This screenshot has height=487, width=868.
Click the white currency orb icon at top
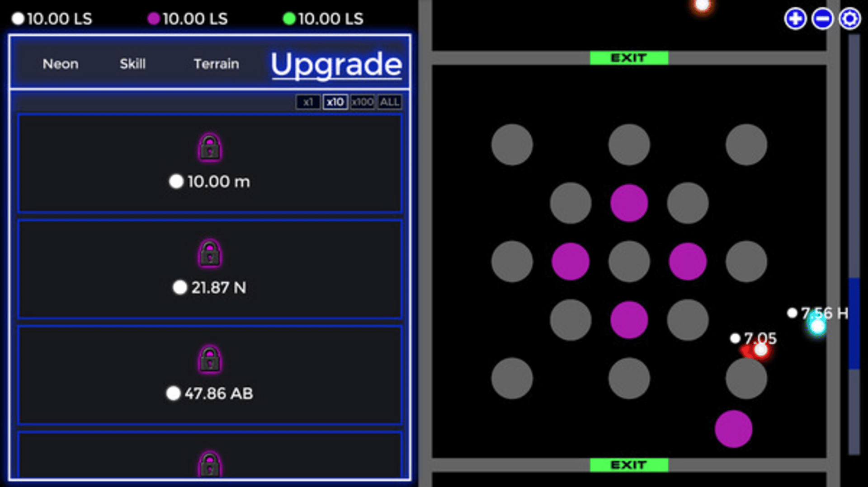pos(18,19)
